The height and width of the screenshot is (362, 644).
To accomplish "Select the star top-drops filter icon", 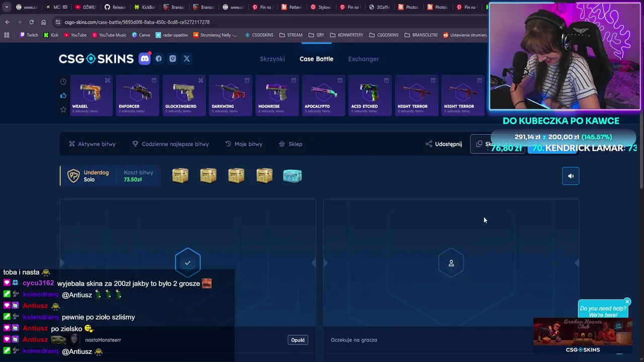I will click(x=63, y=110).
